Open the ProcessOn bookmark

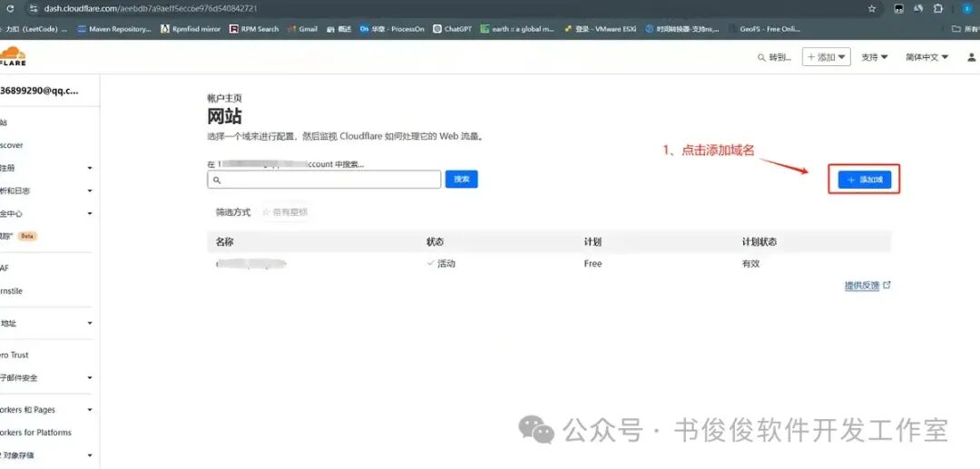click(392, 29)
